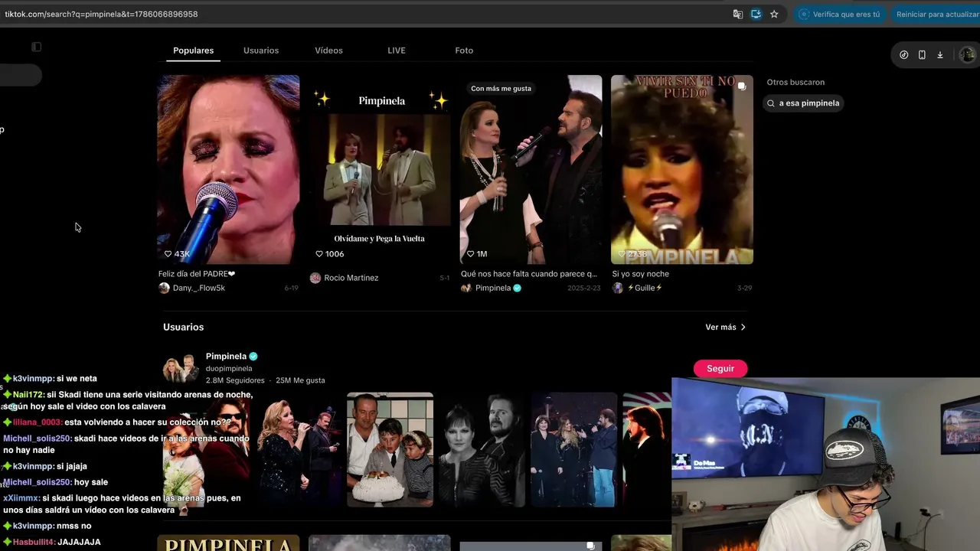Image resolution: width=980 pixels, height=551 pixels.
Task: Click chat username 'liliana_0003'
Action: [38, 422]
